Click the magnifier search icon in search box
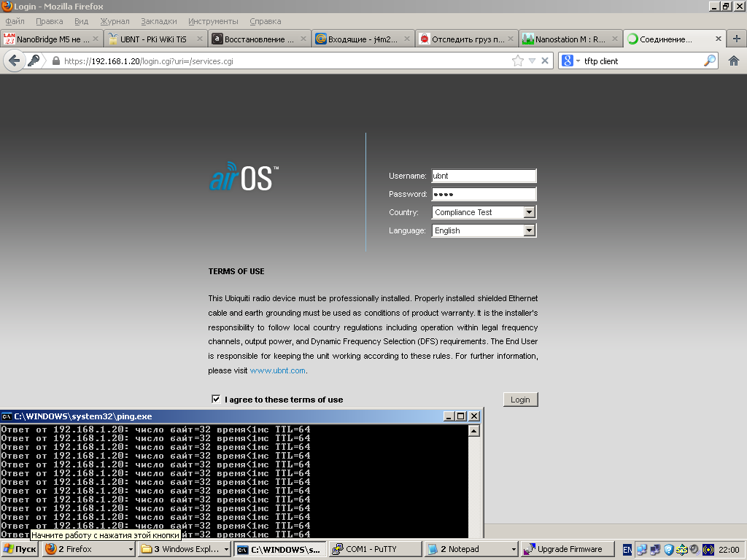 [x=709, y=61]
